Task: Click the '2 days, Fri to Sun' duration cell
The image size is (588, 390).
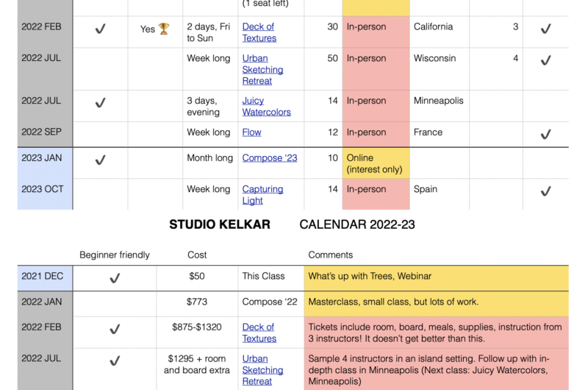Action: (x=210, y=32)
